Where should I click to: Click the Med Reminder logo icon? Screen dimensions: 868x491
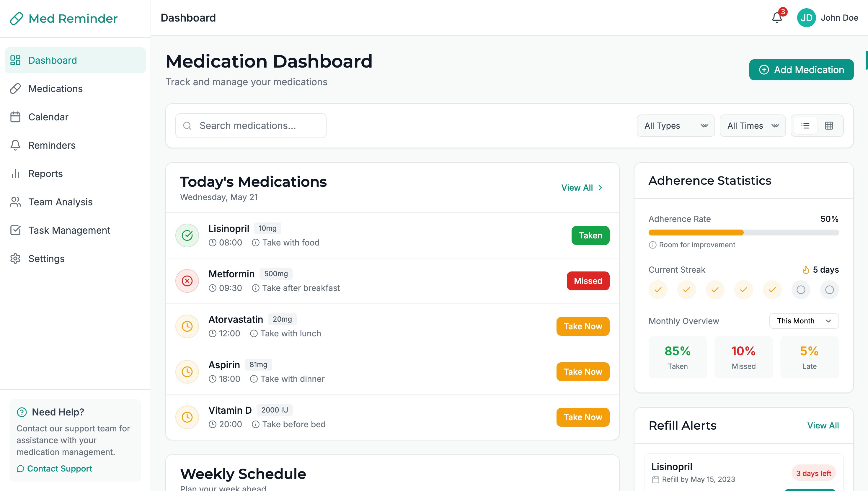17,18
